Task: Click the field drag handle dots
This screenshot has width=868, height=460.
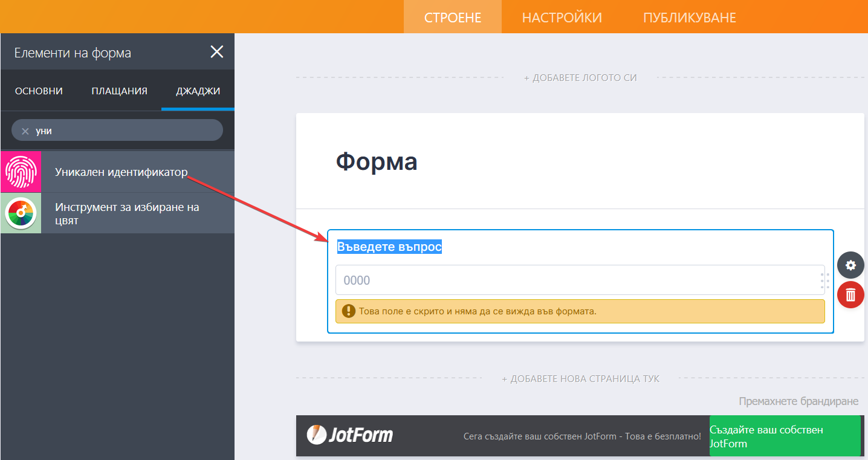Action: tap(824, 280)
